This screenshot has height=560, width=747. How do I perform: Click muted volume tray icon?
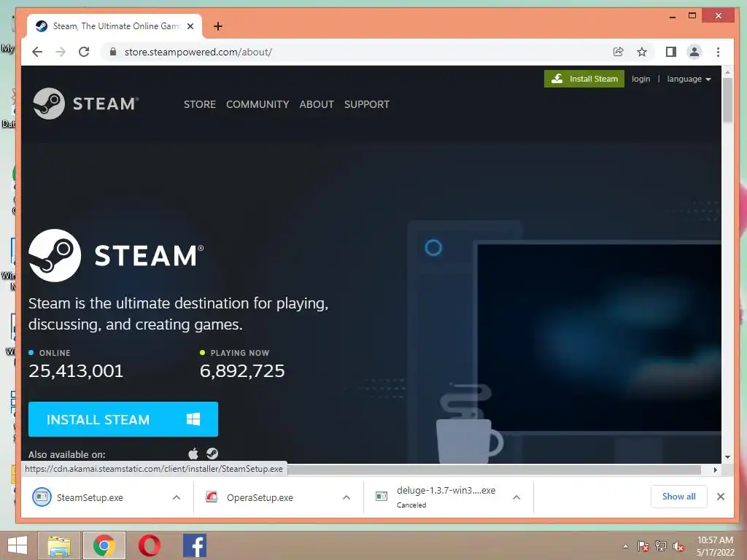pos(678,546)
